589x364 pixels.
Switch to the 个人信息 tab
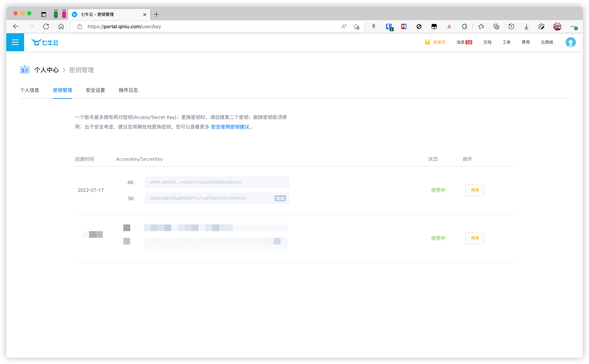30,90
